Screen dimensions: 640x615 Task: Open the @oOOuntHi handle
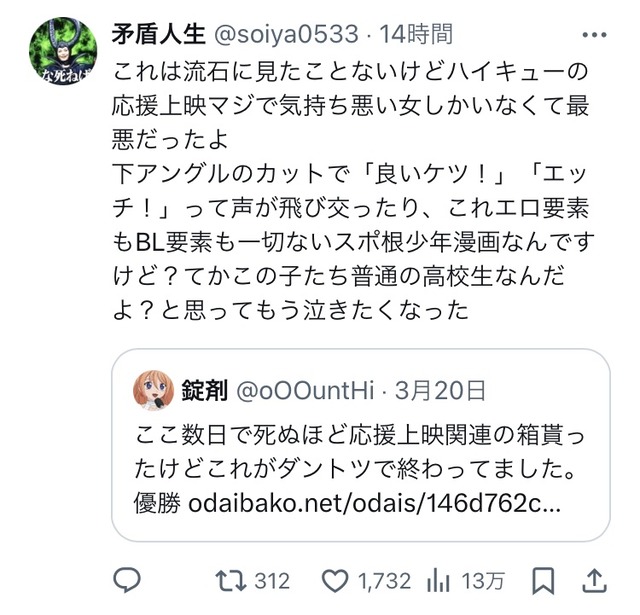pos(305,391)
